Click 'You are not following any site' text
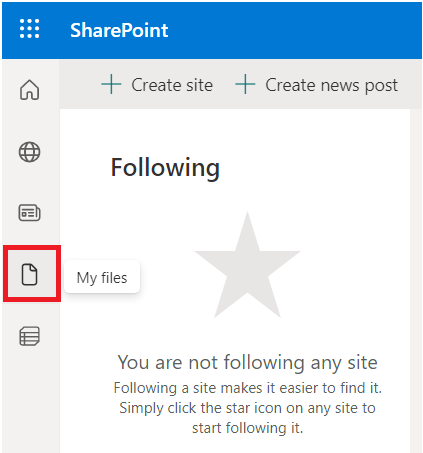 (248, 362)
